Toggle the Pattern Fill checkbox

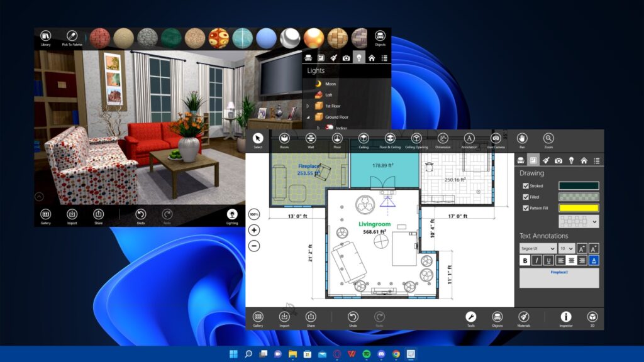point(526,208)
